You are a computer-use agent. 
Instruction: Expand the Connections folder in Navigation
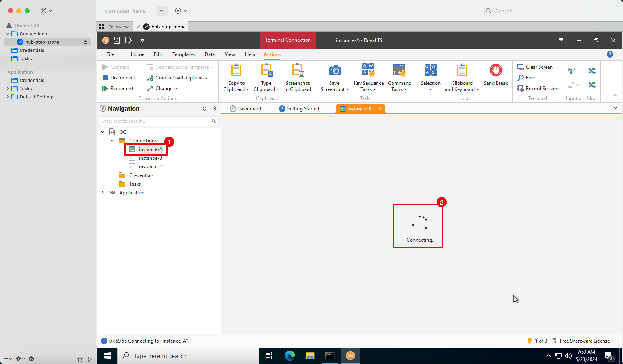pyautogui.click(x=112, y=140)
